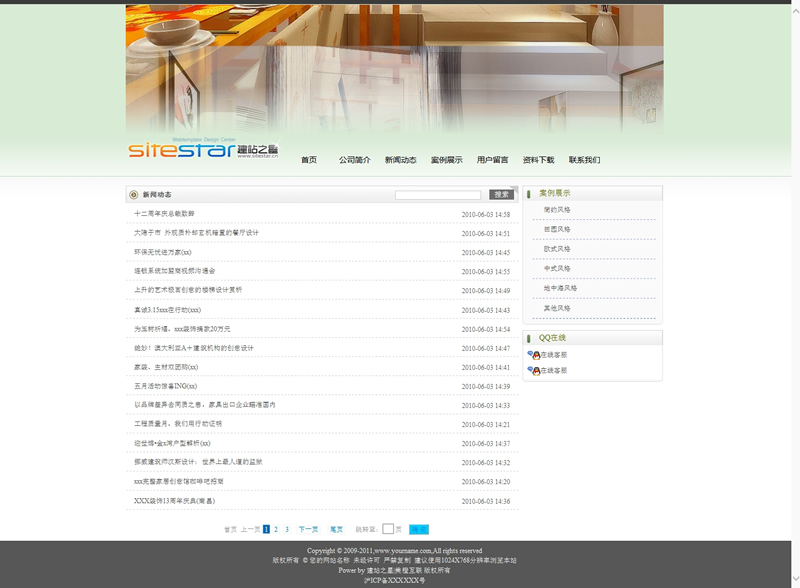This screenshot has height=588, width=800.
Task: Go to the 案例展示 navigation page
Action: [446, 160]
